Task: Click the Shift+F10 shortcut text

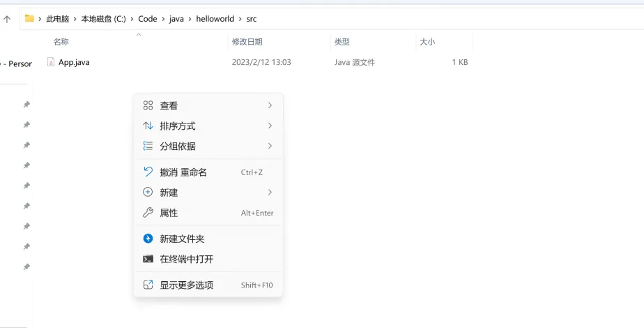Action: coord(256,285)
